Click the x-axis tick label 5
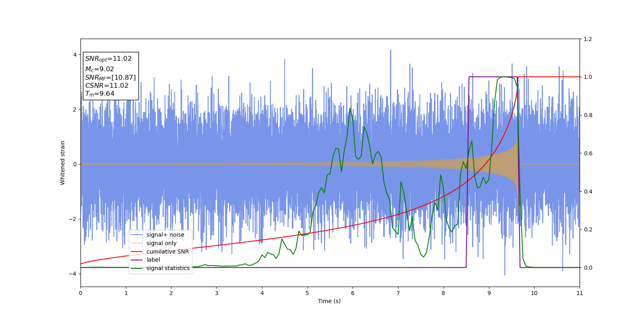 point(308,293)
